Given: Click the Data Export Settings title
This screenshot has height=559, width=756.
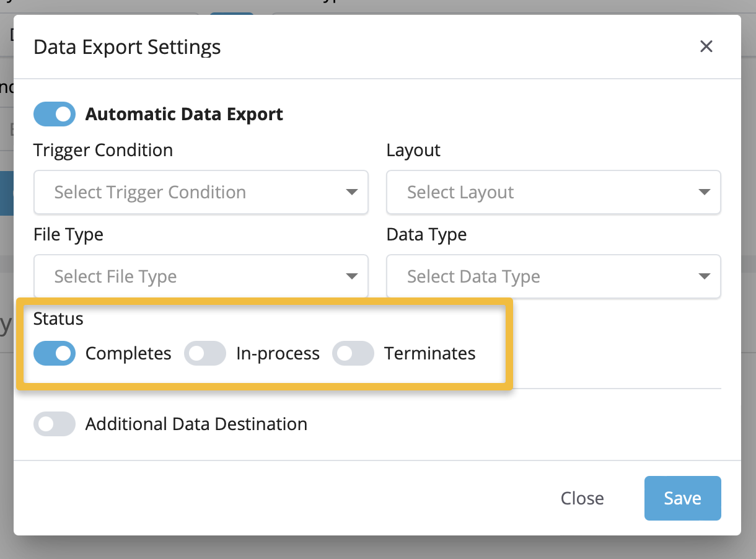Looking at the screenshot, I should click(127, 47).
